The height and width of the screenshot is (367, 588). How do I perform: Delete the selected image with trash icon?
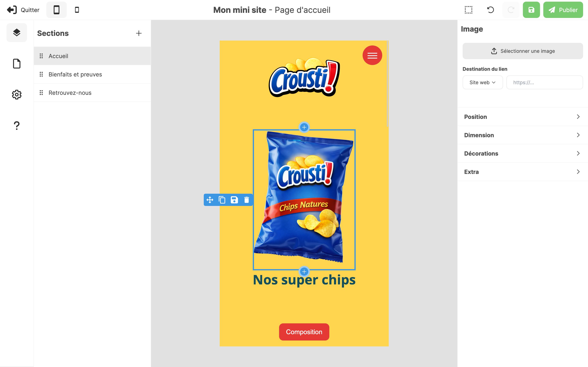click(x=246, y=200)
